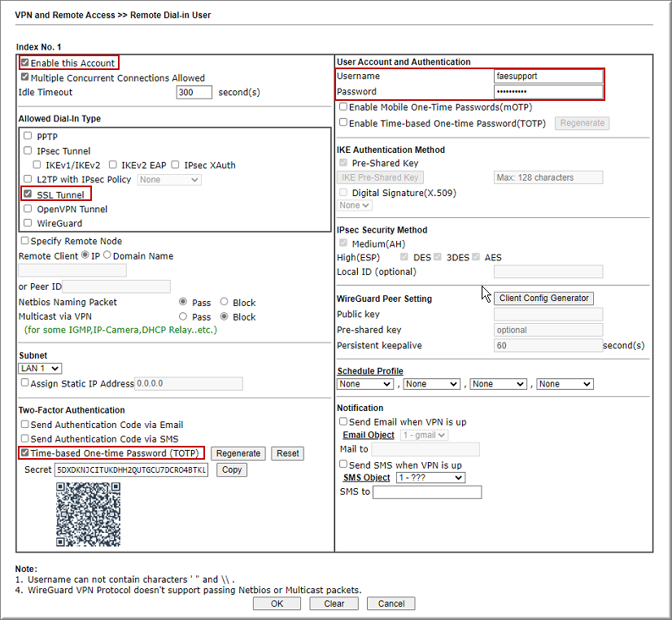
Task: Click the Peer ID field
Action: pos(116,286)
